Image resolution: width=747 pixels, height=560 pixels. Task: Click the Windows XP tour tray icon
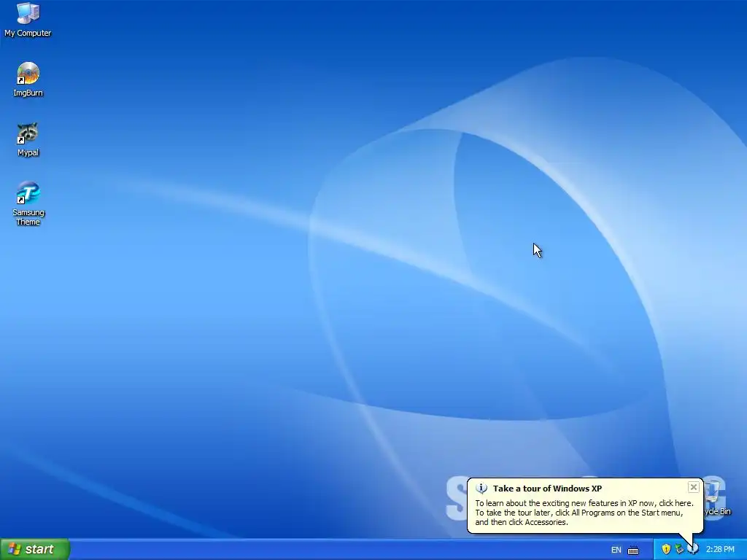tap(693, 550)
